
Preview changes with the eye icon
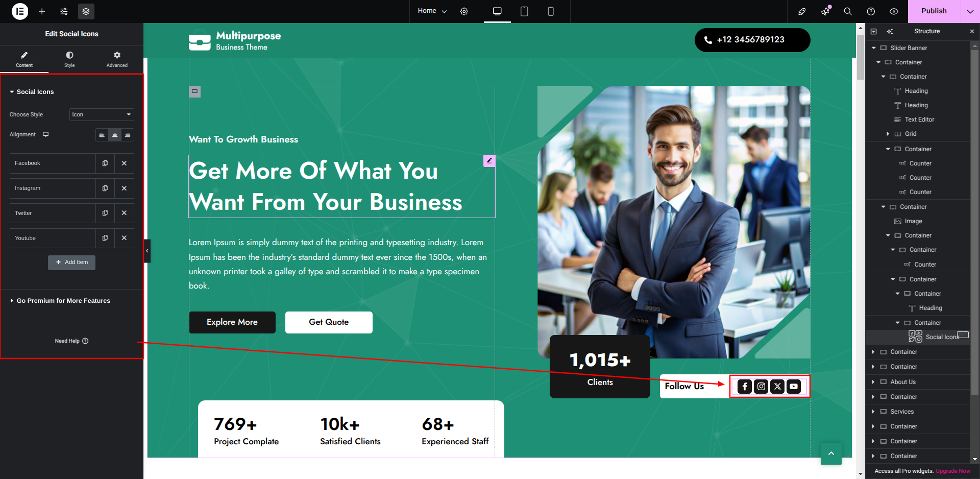point(894,11)
